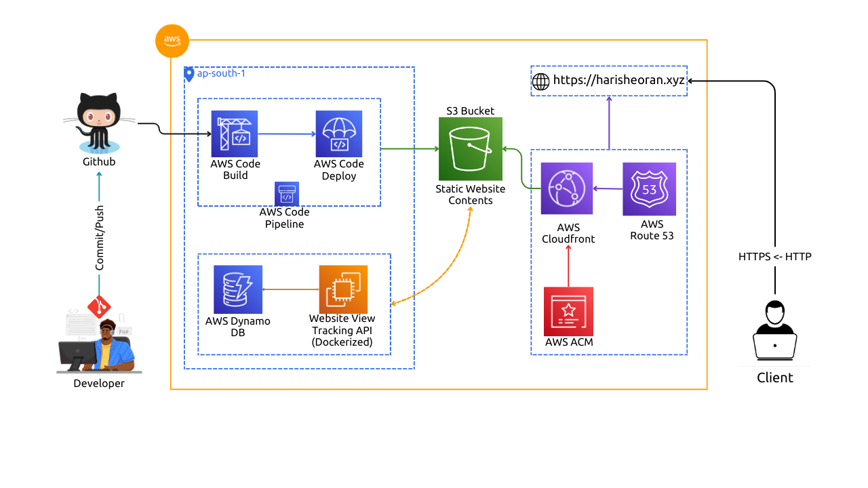
Task: Click the 'Github' label
Action: (x=99, y=162)
